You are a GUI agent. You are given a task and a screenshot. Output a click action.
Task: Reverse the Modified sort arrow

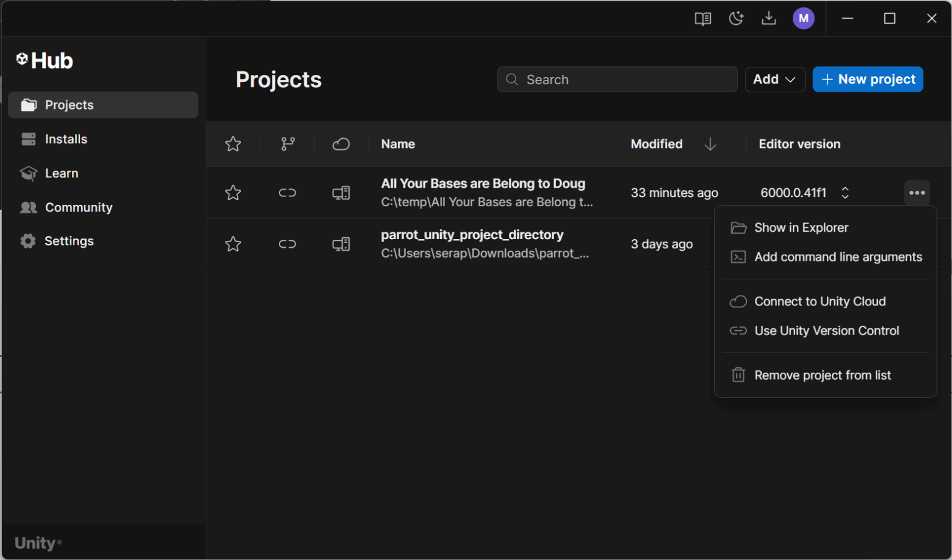(x=710, y=144)
